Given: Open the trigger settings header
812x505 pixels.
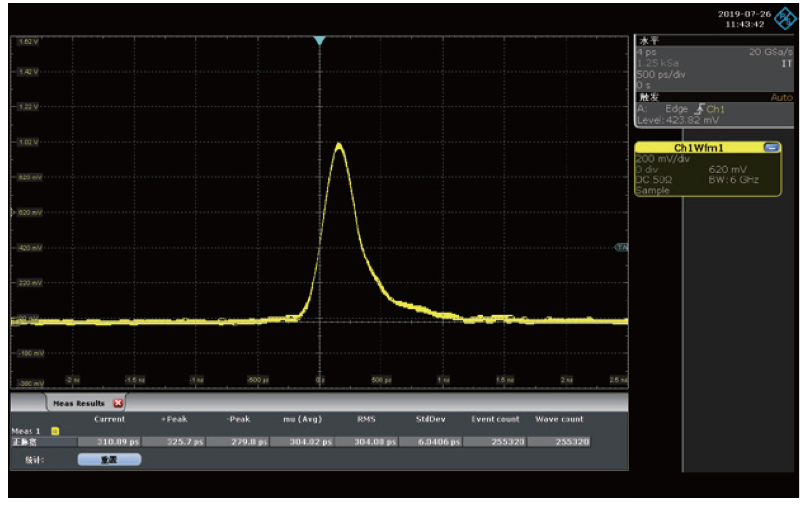Looking at the screenshot, I should (649, 98).
